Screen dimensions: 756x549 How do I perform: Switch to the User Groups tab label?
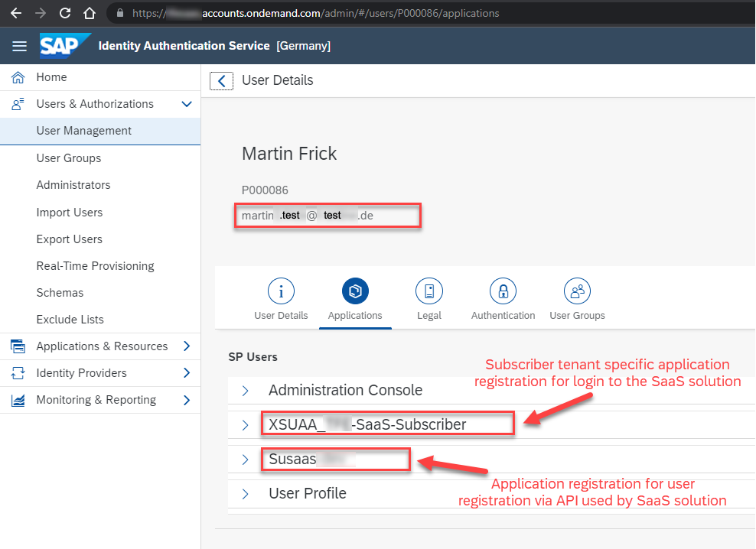click(577, 316)
